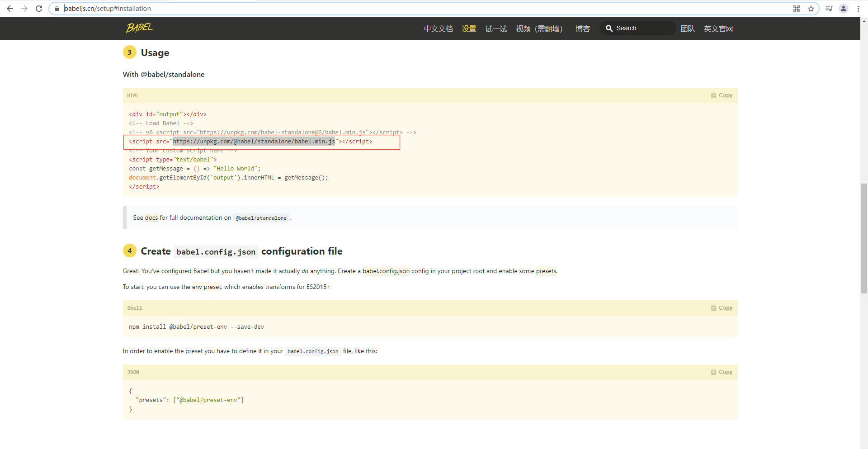Click the scrollbar up arrow
The height and width of the screenshot is (449, 868).
864,21
